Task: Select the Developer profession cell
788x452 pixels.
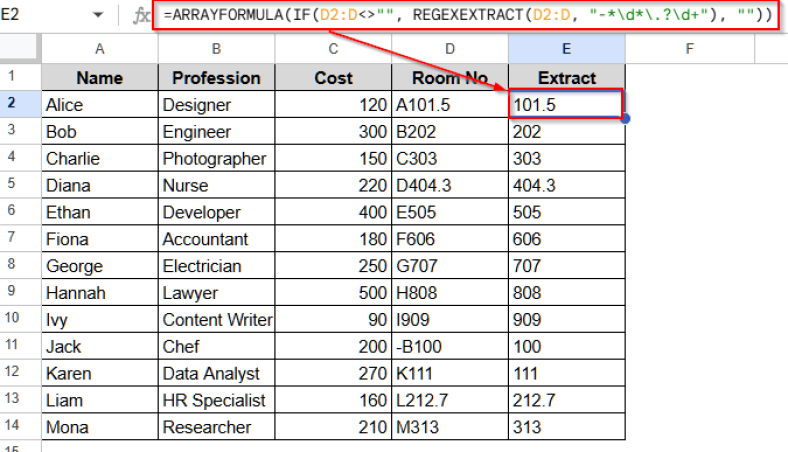Action: pos(216,212)
